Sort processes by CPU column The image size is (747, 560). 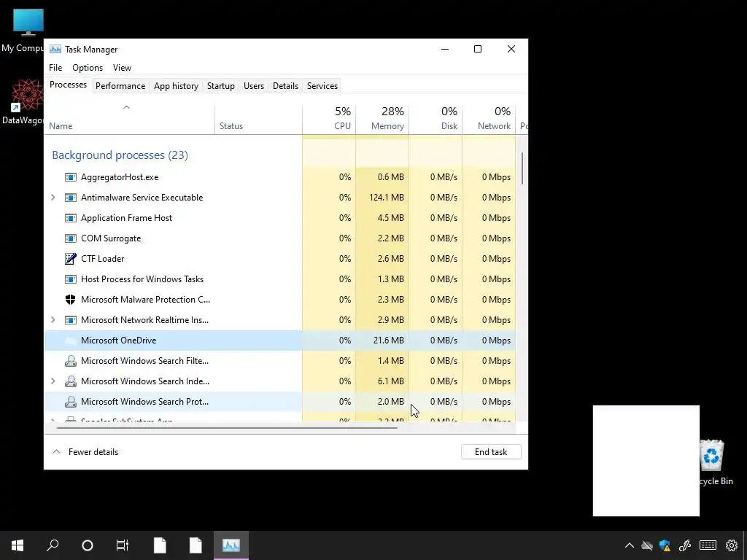click(x=329, y=119)
